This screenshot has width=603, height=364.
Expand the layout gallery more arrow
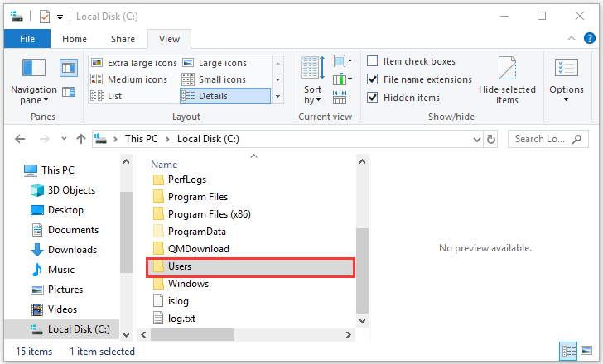(277, 96)
